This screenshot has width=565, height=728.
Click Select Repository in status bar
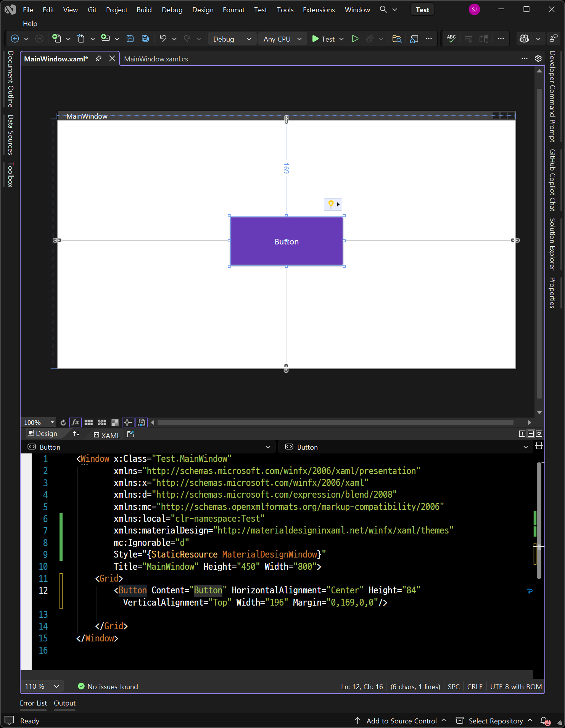(x=494, y=721)
